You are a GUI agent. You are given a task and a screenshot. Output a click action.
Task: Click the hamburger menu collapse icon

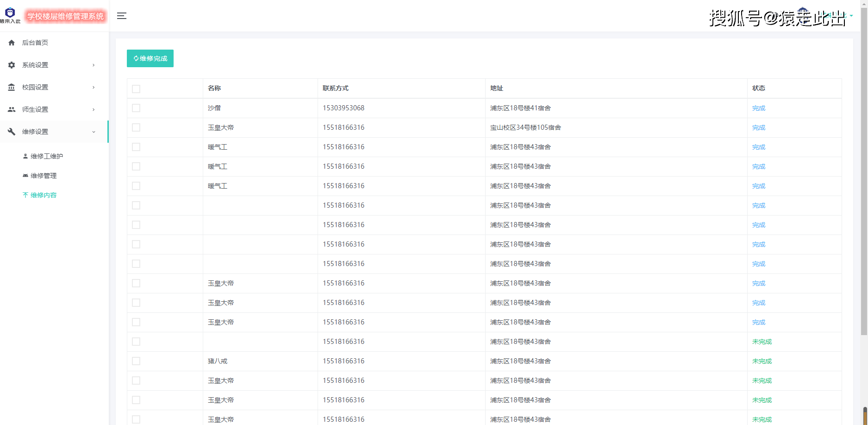tap(122, 16)
